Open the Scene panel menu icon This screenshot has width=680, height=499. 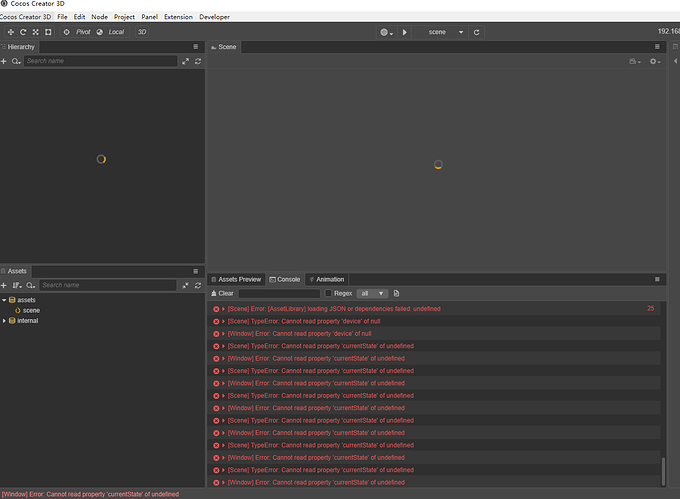coord(657,47)
